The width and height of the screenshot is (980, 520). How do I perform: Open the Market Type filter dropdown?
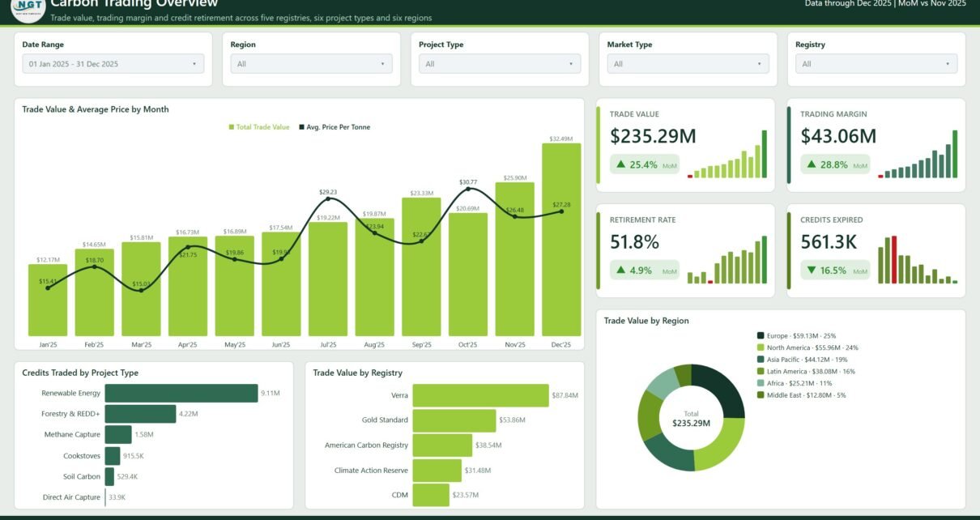(x=688, y=64)
